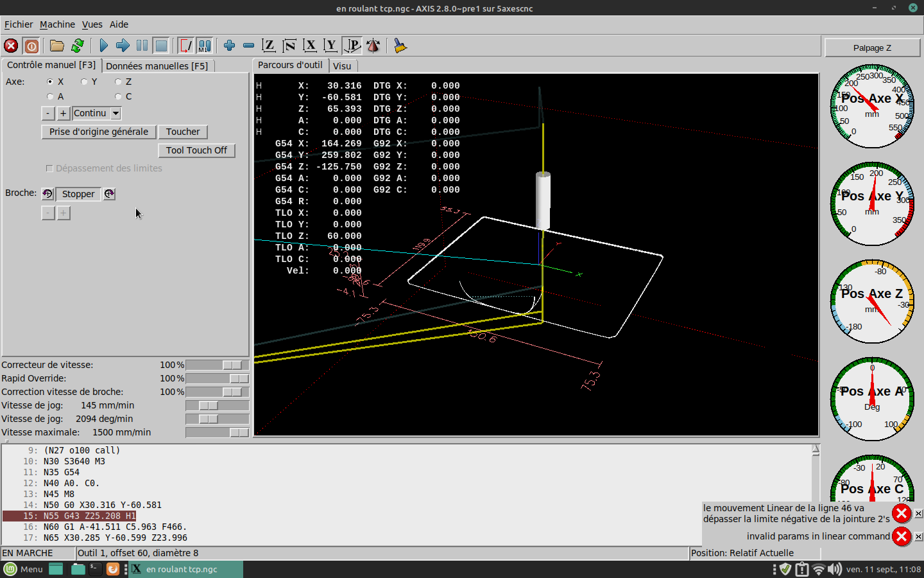
Task: Click the Toucher button
Action: [x=183, y=132]
